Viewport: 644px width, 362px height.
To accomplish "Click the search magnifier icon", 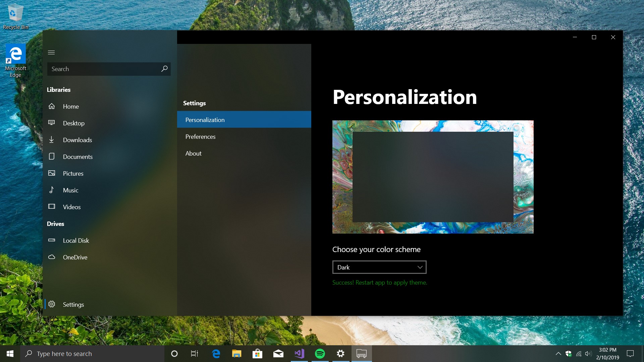I will click(164, 69).
